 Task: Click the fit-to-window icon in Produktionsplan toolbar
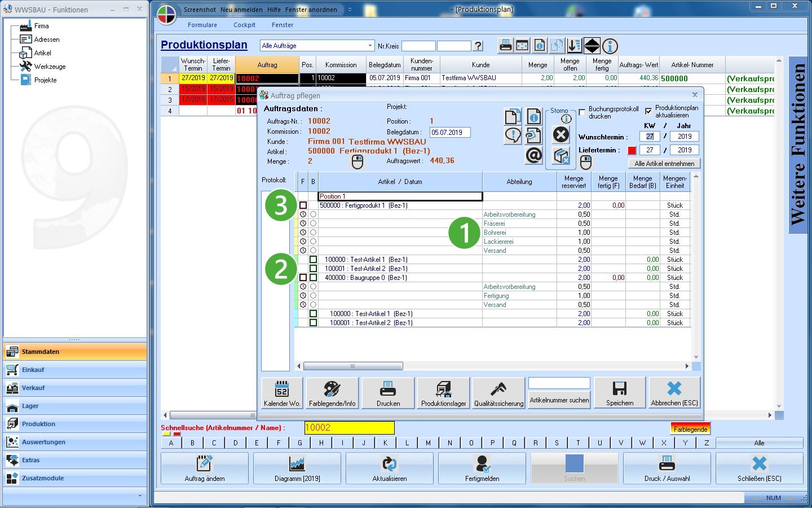(523, 46)
